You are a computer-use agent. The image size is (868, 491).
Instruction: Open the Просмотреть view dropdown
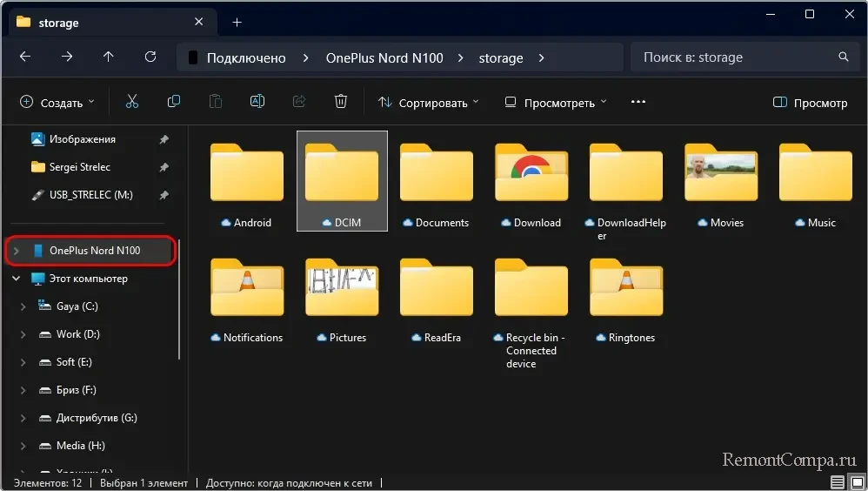pyautogui.click(x=556, y=103)
